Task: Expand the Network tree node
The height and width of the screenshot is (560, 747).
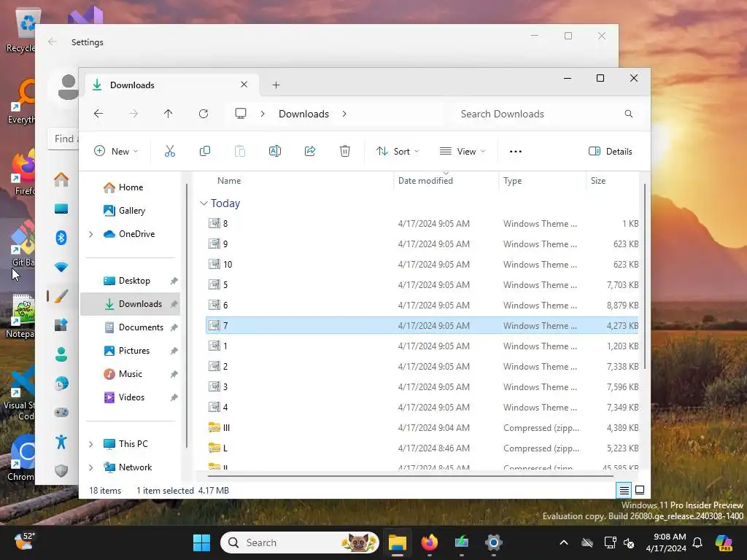Action: coord(90,467)
